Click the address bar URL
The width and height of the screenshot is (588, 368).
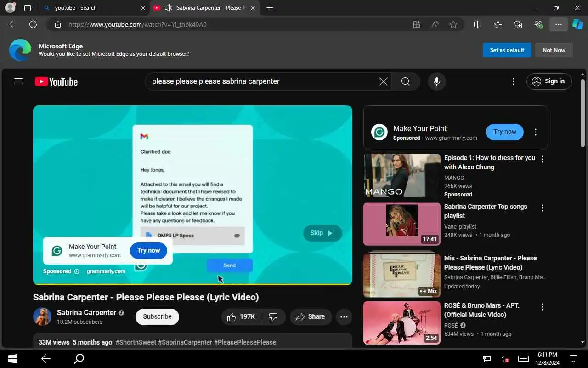click(x=137, y=24)
